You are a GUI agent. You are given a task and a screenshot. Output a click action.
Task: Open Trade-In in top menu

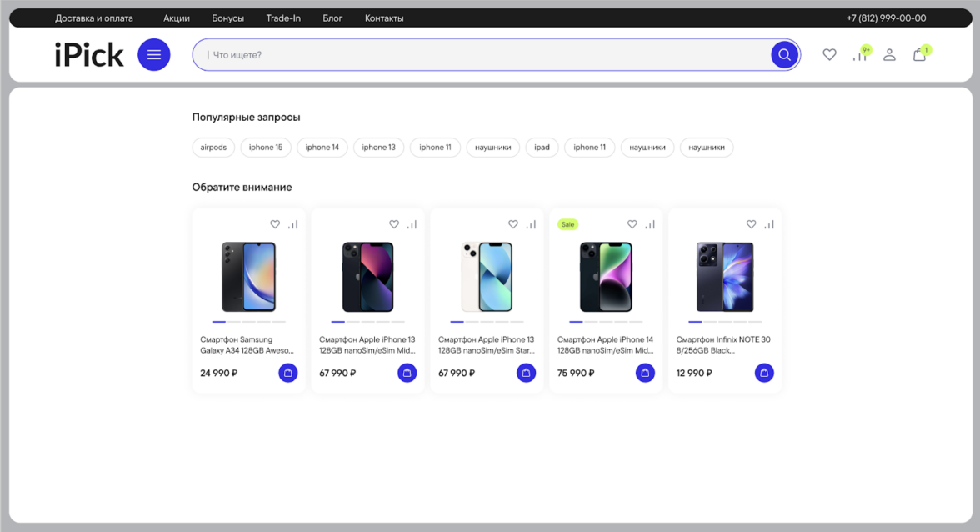[x=283, y=18]
